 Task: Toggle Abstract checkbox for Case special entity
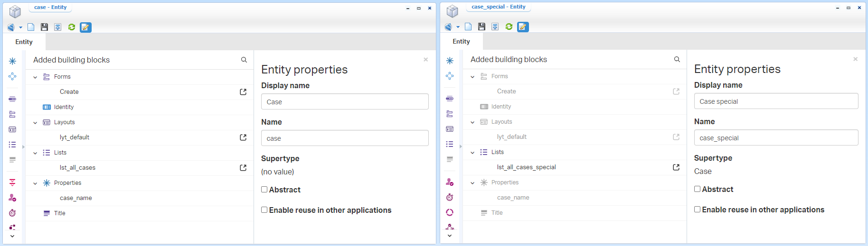(698, 189)
